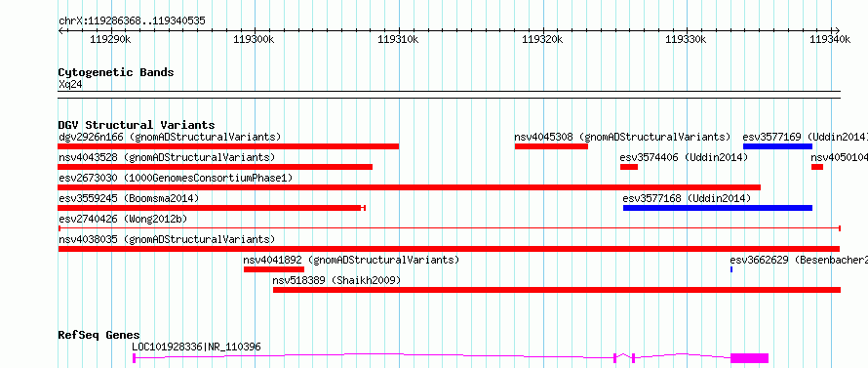Click small red bar under esv3574406

pyautogui.click(x=629, y=167)
